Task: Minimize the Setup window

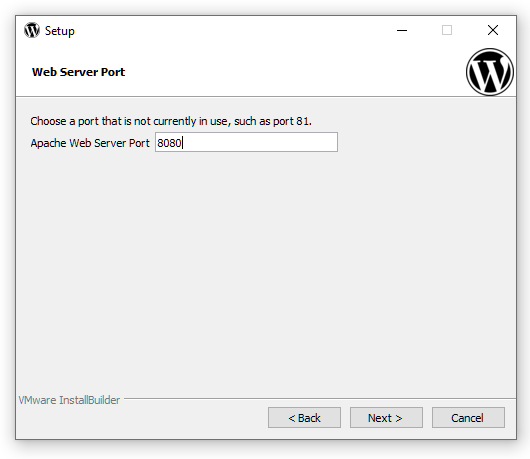Action: (x=402, y=30)
